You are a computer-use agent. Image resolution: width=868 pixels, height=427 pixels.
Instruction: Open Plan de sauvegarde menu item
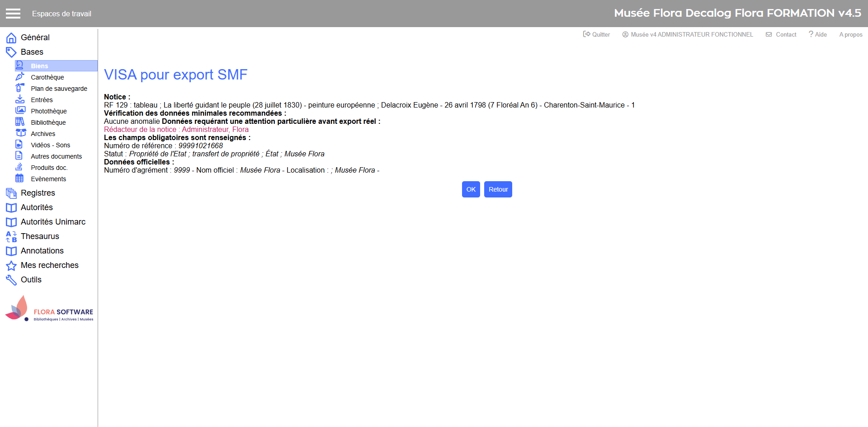pos(59,89)
